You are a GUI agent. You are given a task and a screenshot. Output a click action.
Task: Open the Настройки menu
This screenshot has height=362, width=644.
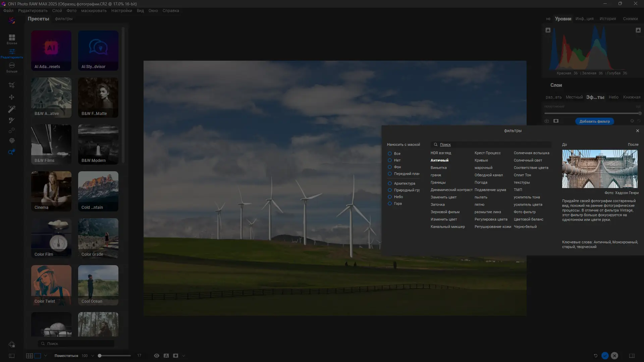point(121,11)
